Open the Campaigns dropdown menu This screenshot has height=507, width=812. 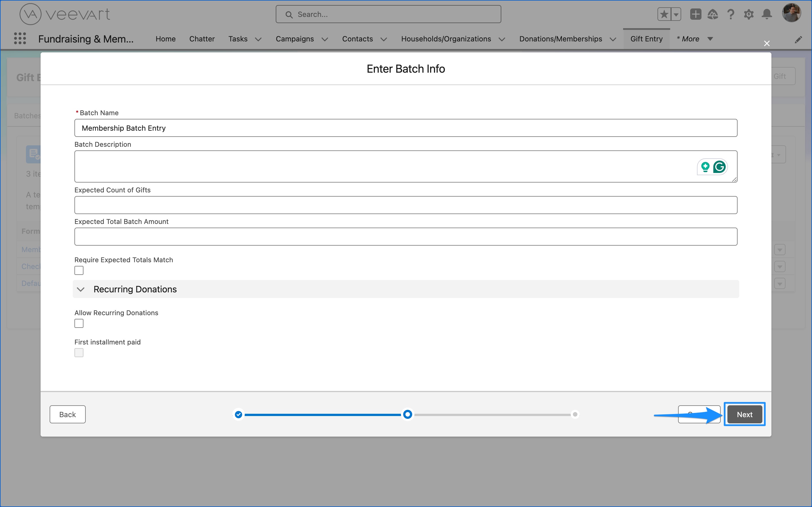click(x=325, y=39)
